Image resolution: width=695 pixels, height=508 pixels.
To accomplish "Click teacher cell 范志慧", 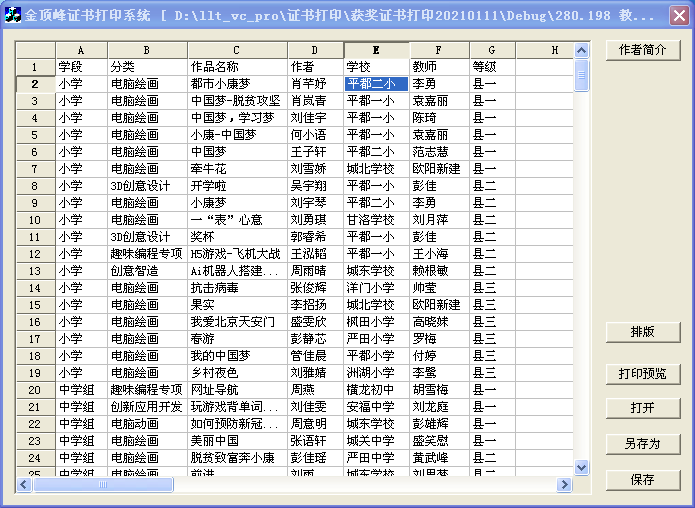I will click(x=440, y=152).
